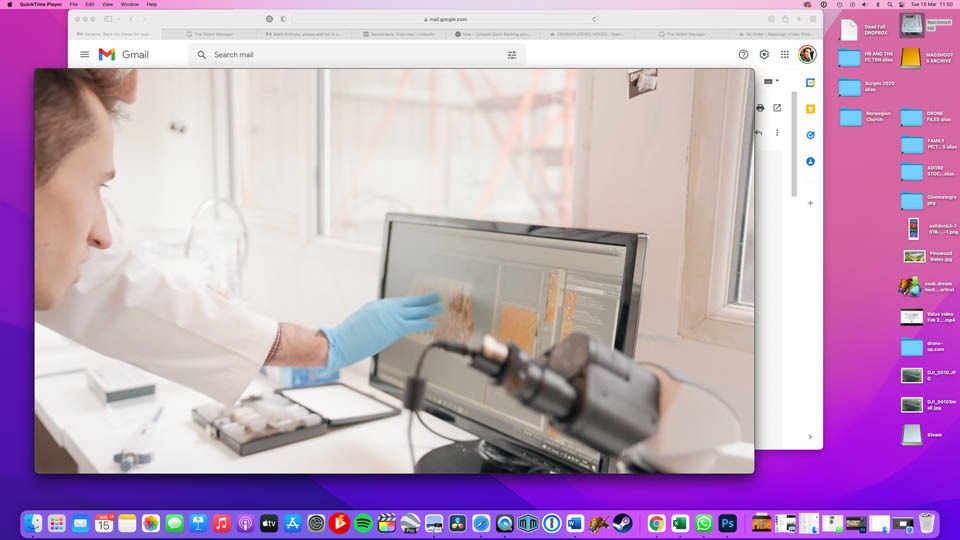Image resolution: width=960 pixels, height=540 pixels.
Task: Select the Dead Fall DROPBOX file
Action: 849,29
